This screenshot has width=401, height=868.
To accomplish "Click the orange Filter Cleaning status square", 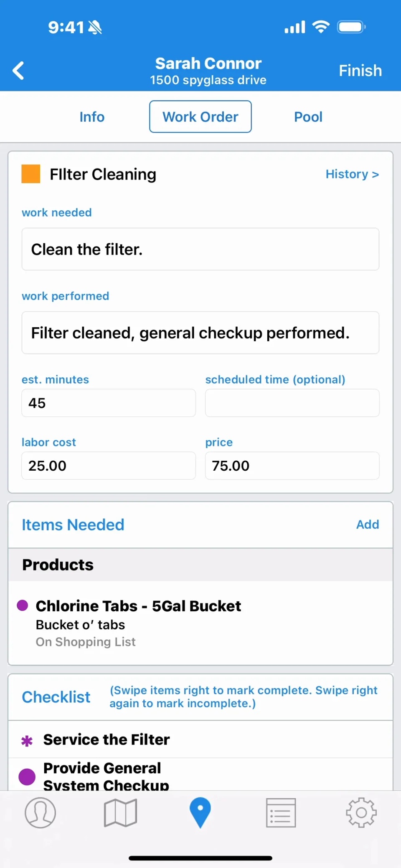I will point(31,174).
